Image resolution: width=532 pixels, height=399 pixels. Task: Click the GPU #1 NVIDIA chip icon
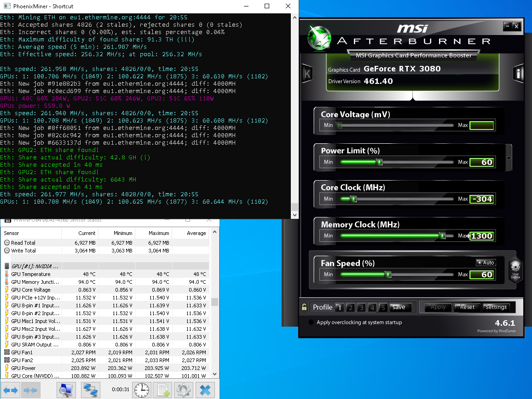tap(7, 266)
